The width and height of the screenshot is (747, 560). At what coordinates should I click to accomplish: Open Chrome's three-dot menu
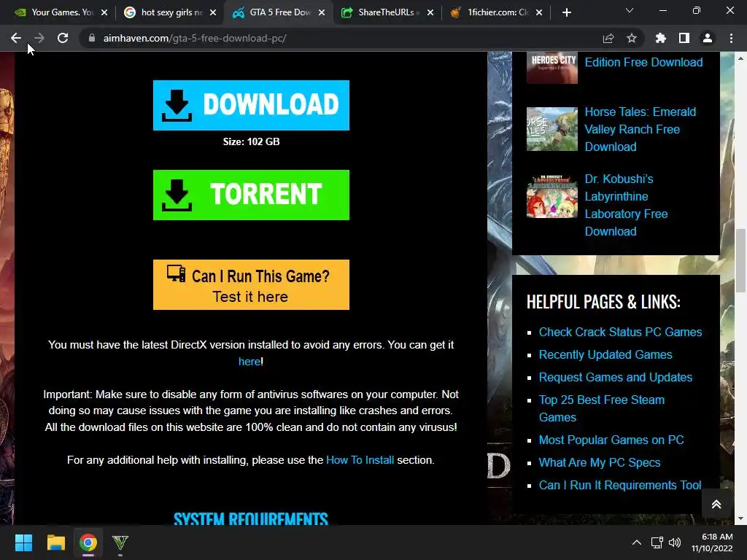pyautogui.click(x=731, y=38)
